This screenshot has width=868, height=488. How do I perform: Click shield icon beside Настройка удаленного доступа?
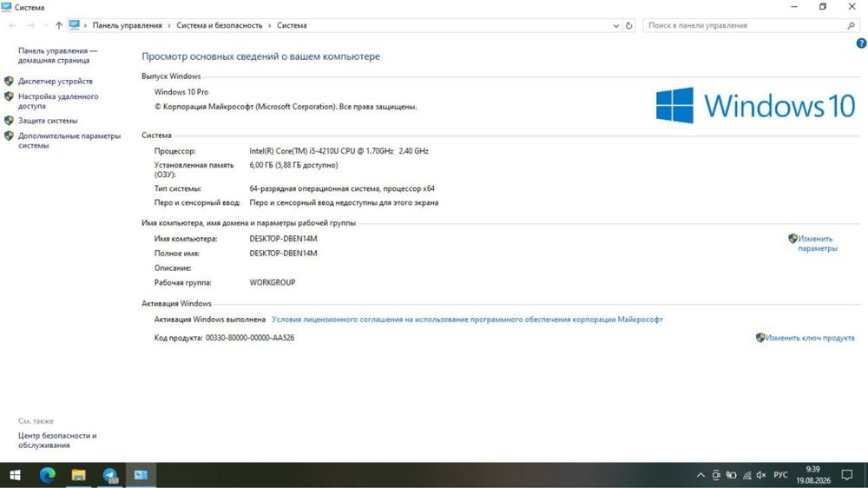click(9, 96)
